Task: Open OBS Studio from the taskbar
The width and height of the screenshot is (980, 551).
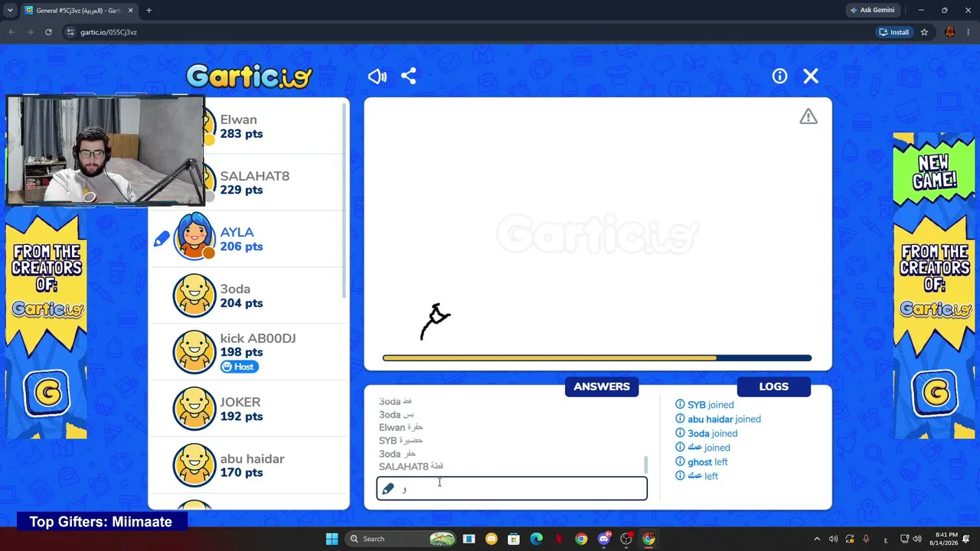Action: click(626, 539)
